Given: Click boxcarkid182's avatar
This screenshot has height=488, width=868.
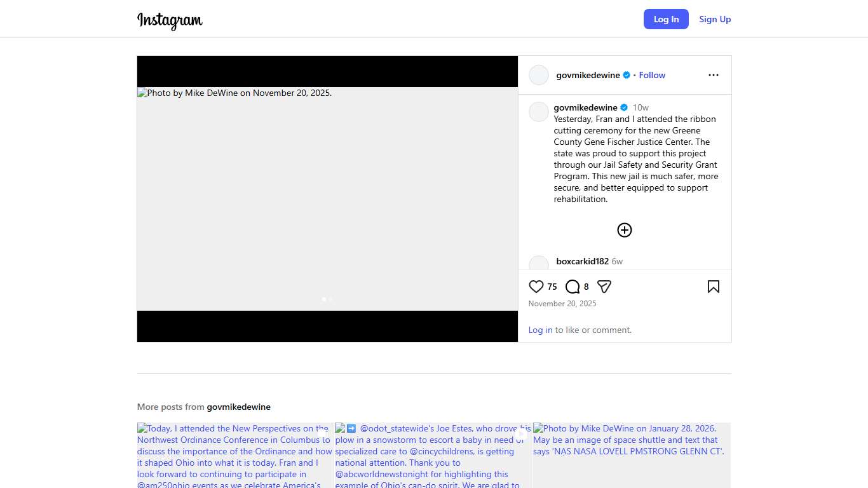Looking at the screenshot, I should (538, 263).
